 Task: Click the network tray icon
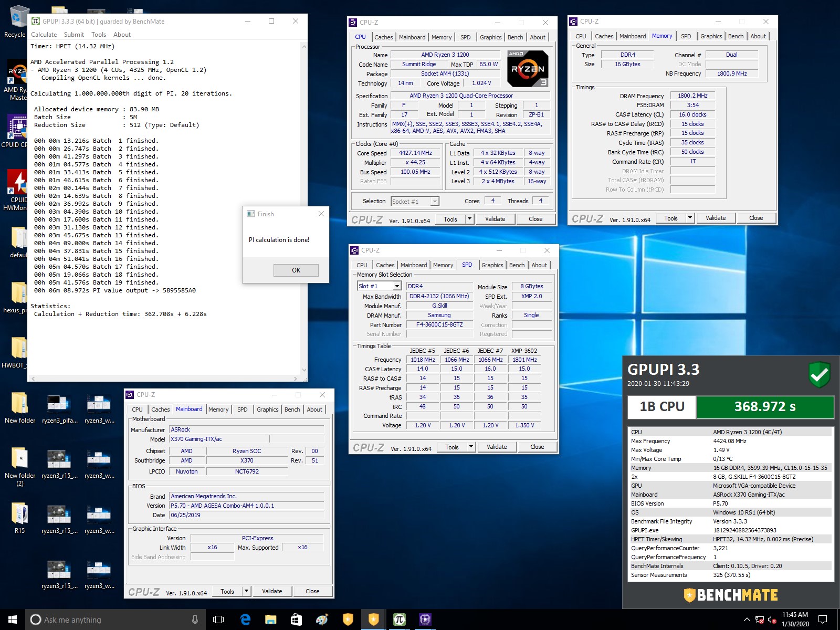[x=759, y=620]
